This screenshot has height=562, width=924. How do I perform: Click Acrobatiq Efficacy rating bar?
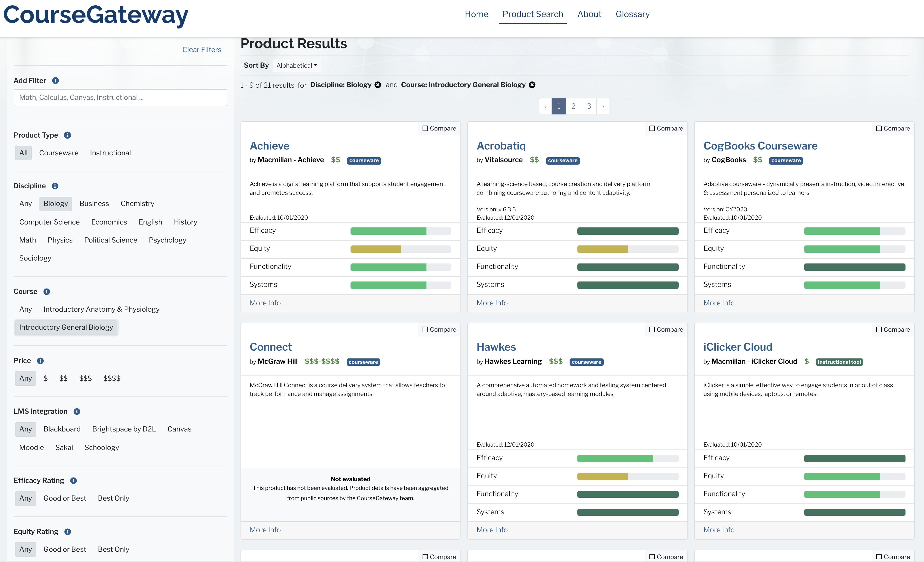click(x=628, y=231)
